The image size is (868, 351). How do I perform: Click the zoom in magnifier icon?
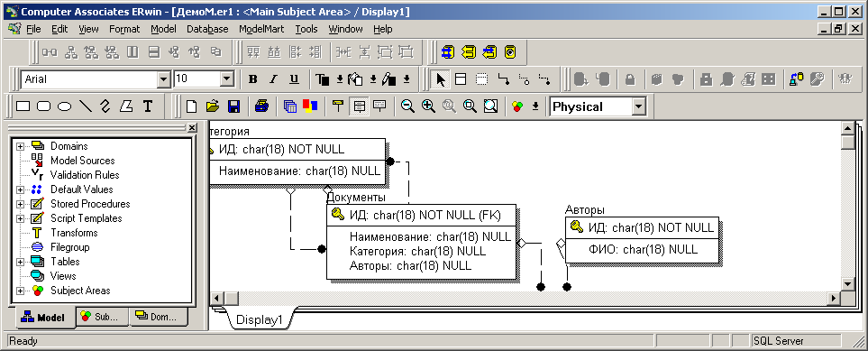tap(428, 106)
